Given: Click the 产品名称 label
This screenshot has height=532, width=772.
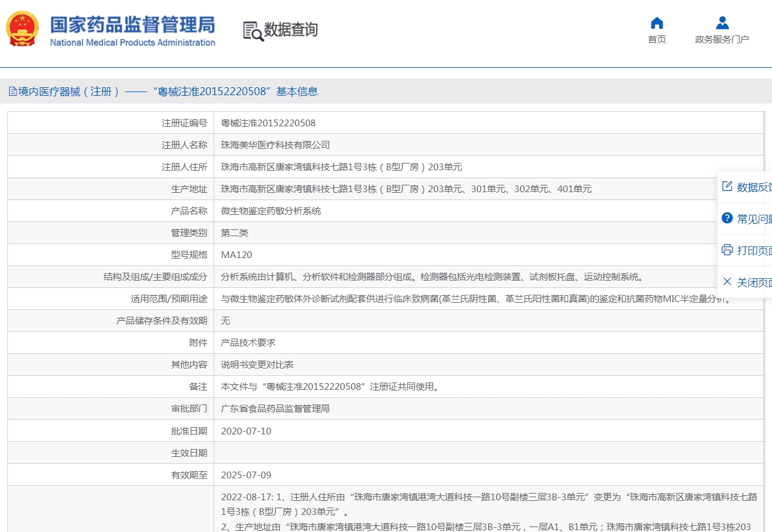Looking at the screenshot, I should click(x=189, y=211).
